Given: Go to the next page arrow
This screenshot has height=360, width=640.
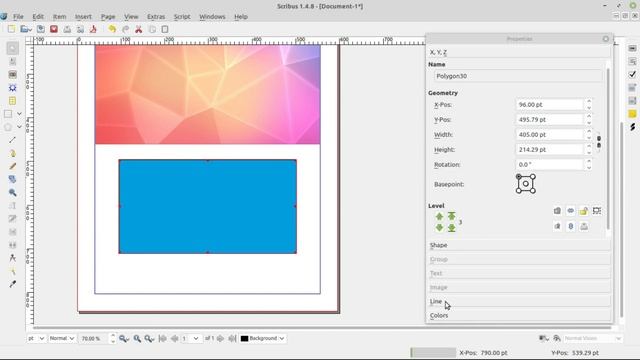Looking at the screenshot, I should 220,338.
